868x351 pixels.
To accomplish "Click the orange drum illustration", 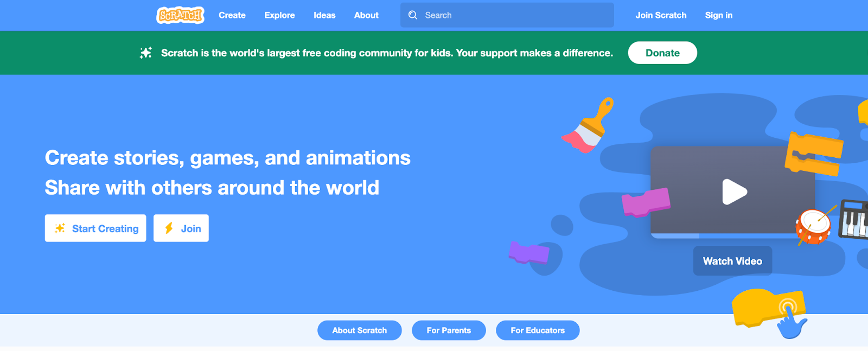I will 813,227.
